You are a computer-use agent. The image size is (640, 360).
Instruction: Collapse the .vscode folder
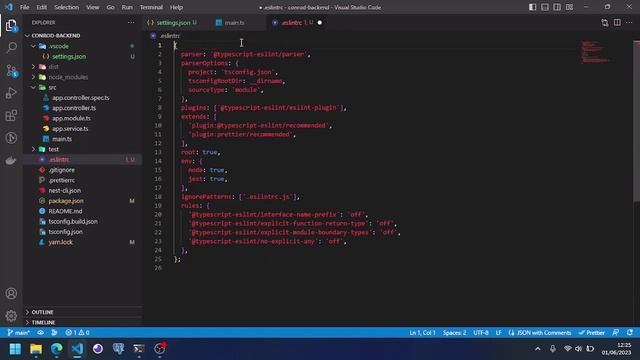83,46
